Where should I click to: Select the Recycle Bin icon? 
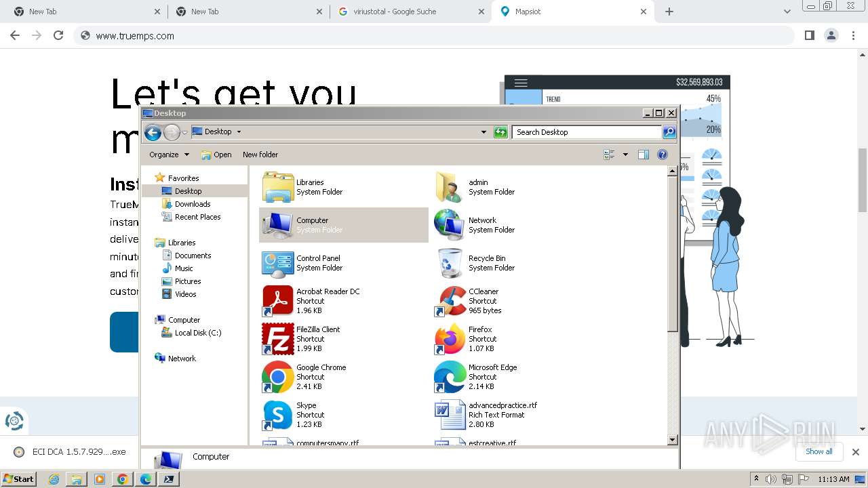[450, 263]
